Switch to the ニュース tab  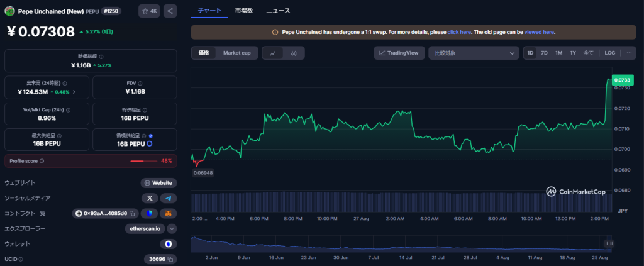click(x=278, y=11)
